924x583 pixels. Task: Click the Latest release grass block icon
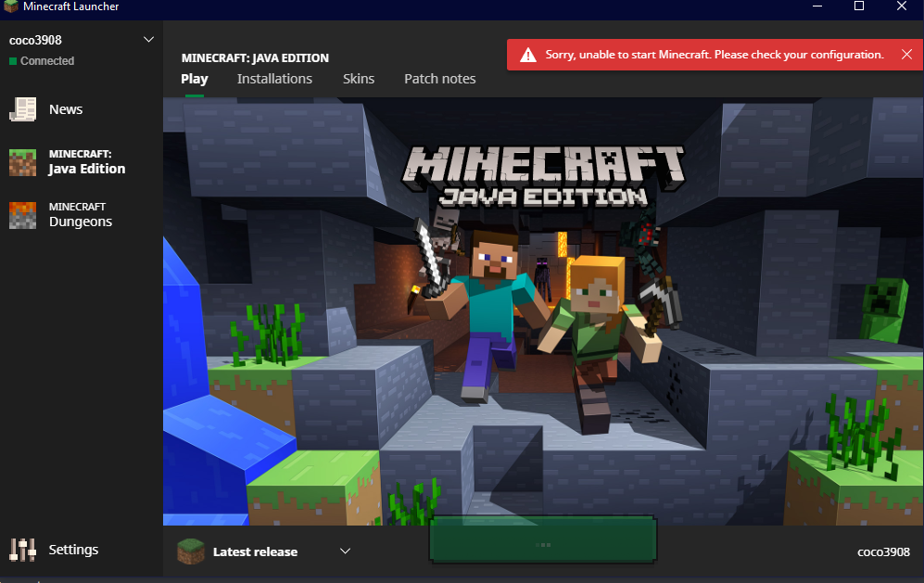tap(190, 551)
